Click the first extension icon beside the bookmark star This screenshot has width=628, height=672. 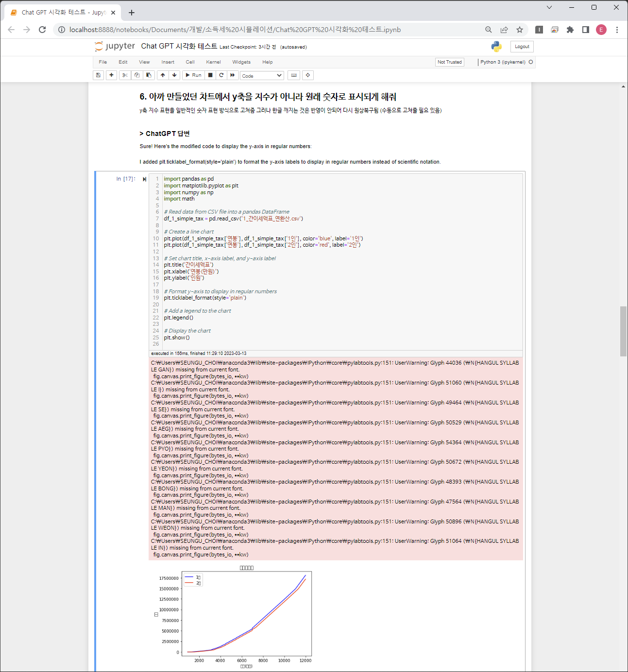[539, 30]
